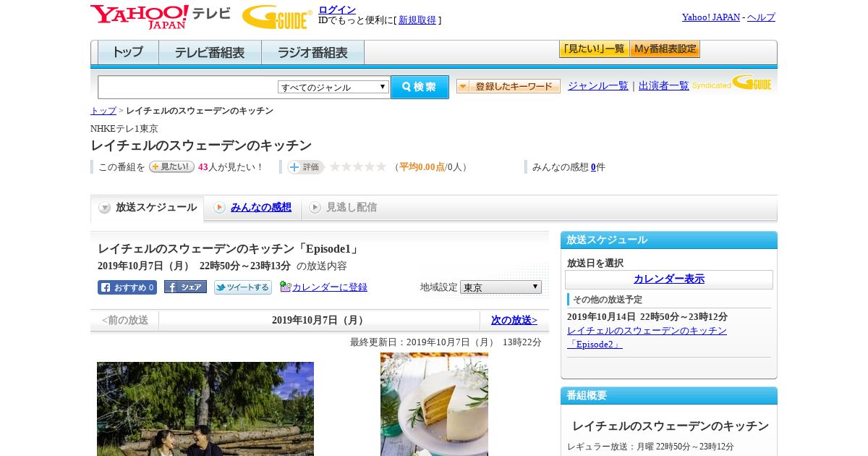Click the calendar icon beside カレンダーに登録
Image resolution: width=868 pixels, height=456 pixels.
pyautogui.click(x=285, y=287)
